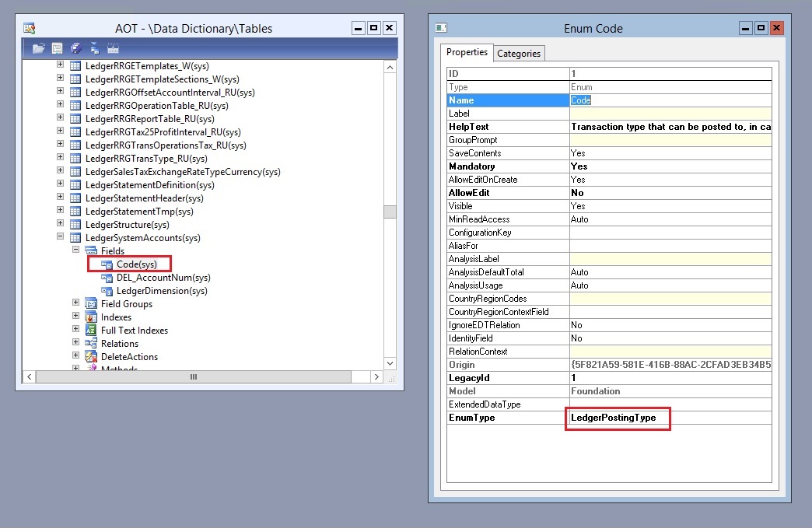
Task: Expand the Relations node
Action: (x=75, y=344)
